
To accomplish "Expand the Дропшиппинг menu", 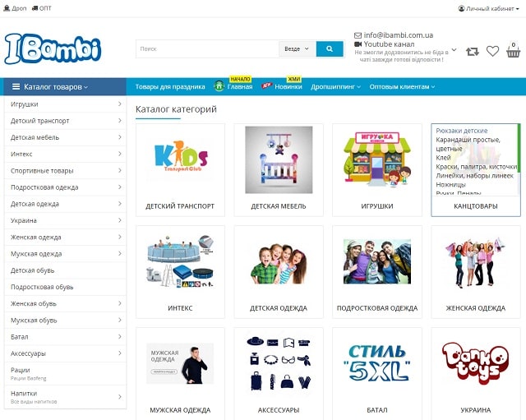I will 336,86.
